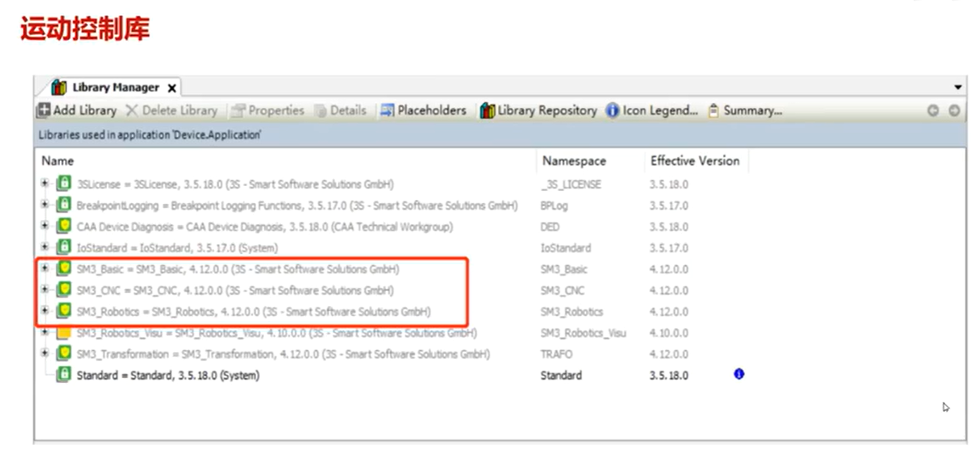The height and width of the screenshot is (452, 980).
Task: Expand the SM3_CNC library node
Action: tap(45, 289)
